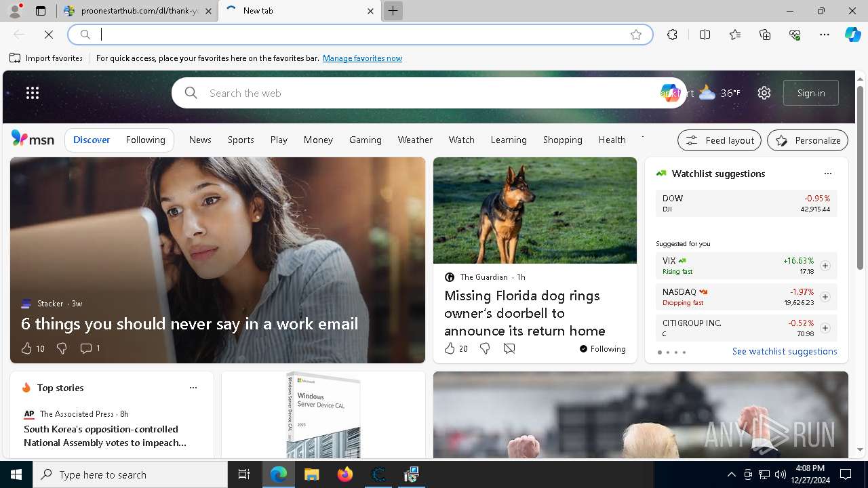This screenshot has height=488, width=868.
Task: Open the browser profile icon
Action: tap(15, 11)
